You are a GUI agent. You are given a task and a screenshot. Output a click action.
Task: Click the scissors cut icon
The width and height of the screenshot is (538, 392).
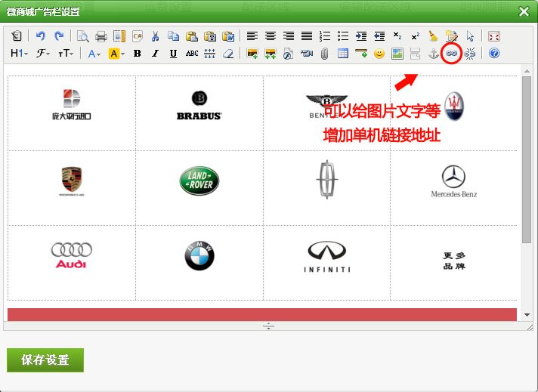tap(156, 36)
